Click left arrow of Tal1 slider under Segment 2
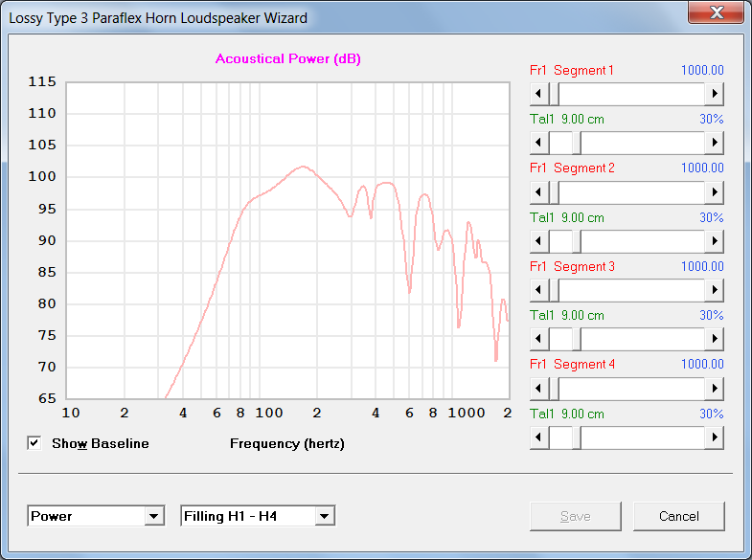752x560 pixels. [539, 241]
